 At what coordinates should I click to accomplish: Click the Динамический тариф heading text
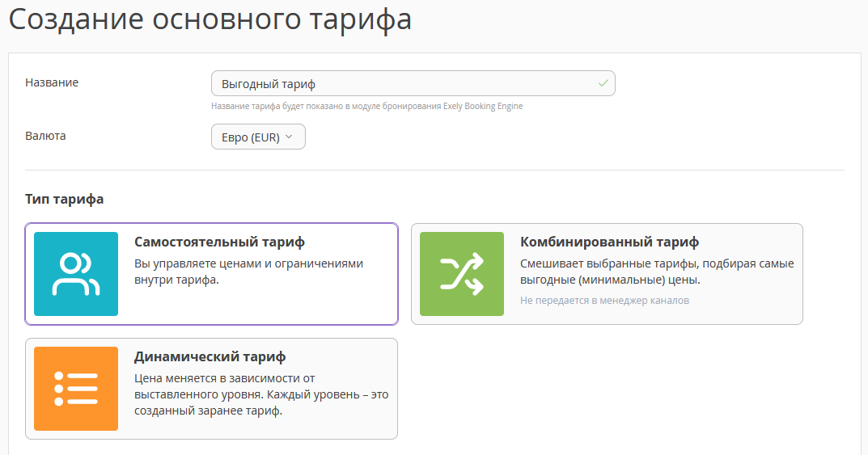[x=210, y=357]
